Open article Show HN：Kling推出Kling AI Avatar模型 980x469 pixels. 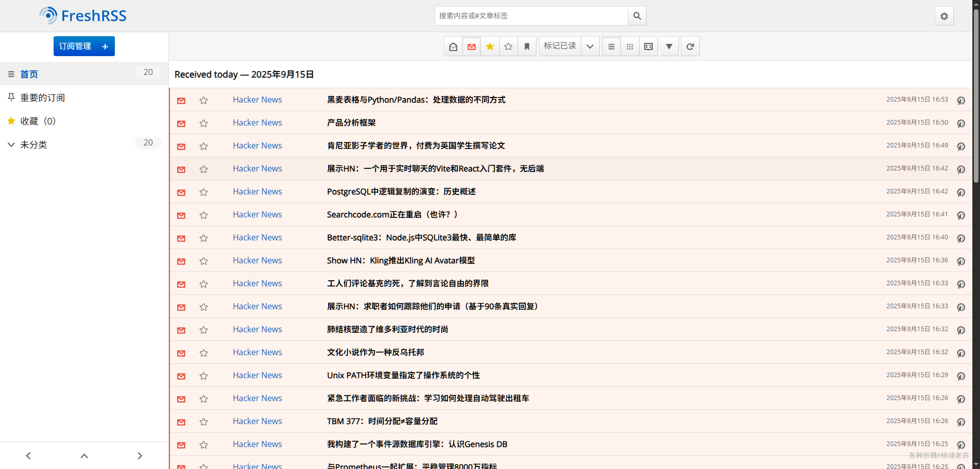(401, 260)
